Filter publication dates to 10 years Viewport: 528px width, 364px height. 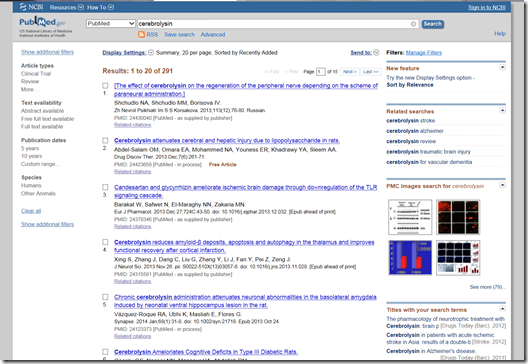(32, 156)
